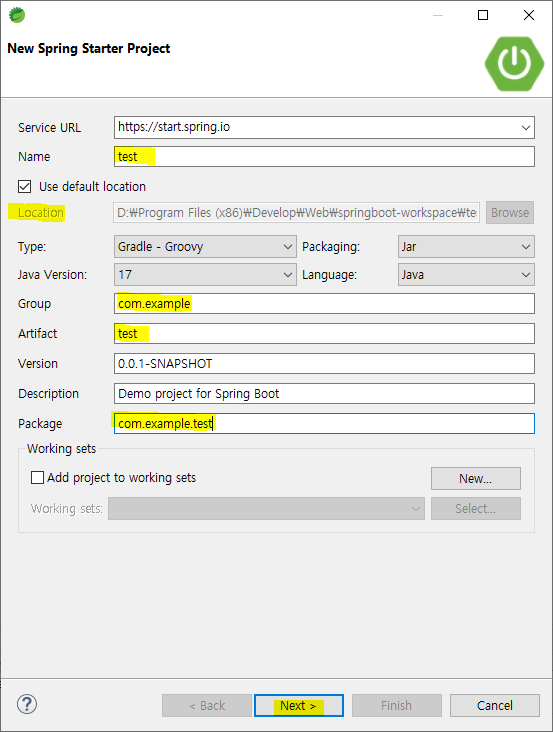Open the Java Version dropdown

[x=205, y=274]
